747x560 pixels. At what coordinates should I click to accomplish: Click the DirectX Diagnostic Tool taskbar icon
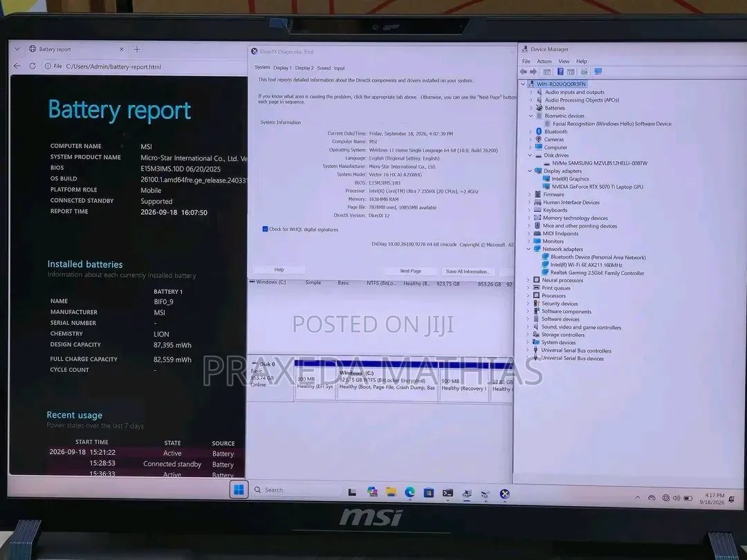(x=504, y=494)
